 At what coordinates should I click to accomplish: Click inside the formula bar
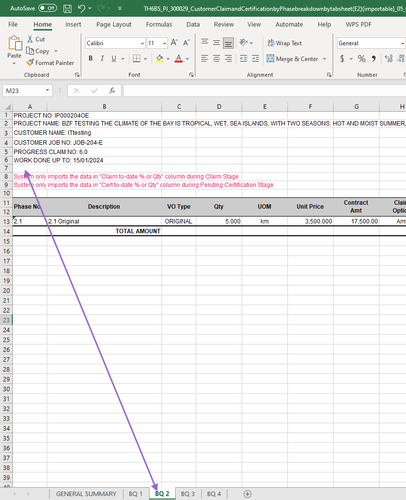[264, 90]
